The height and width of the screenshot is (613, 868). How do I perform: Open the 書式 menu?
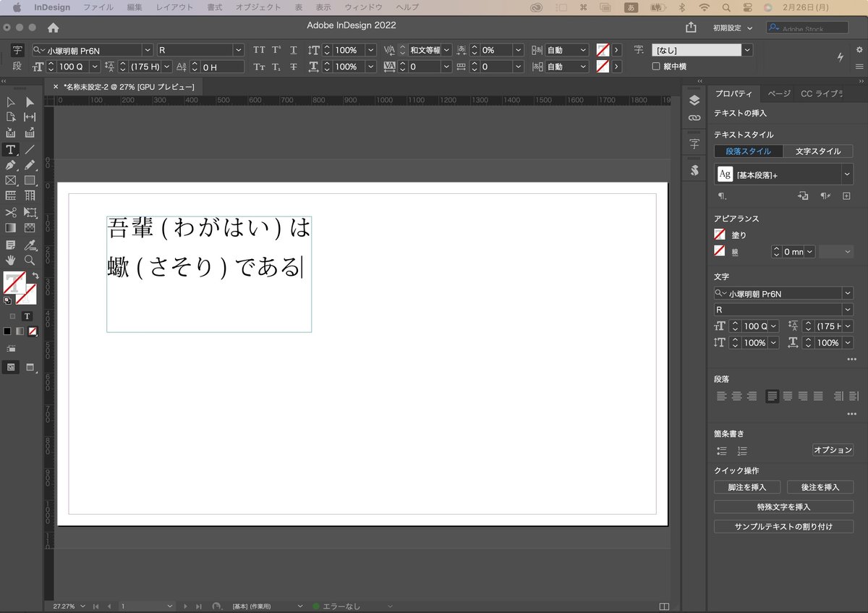click(x=214, y=8)
